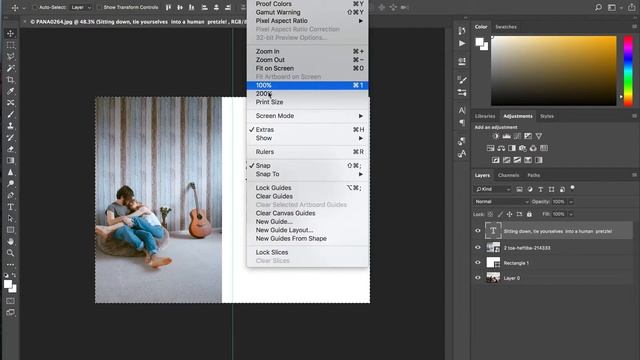Click the search icon in options bar

598,7
